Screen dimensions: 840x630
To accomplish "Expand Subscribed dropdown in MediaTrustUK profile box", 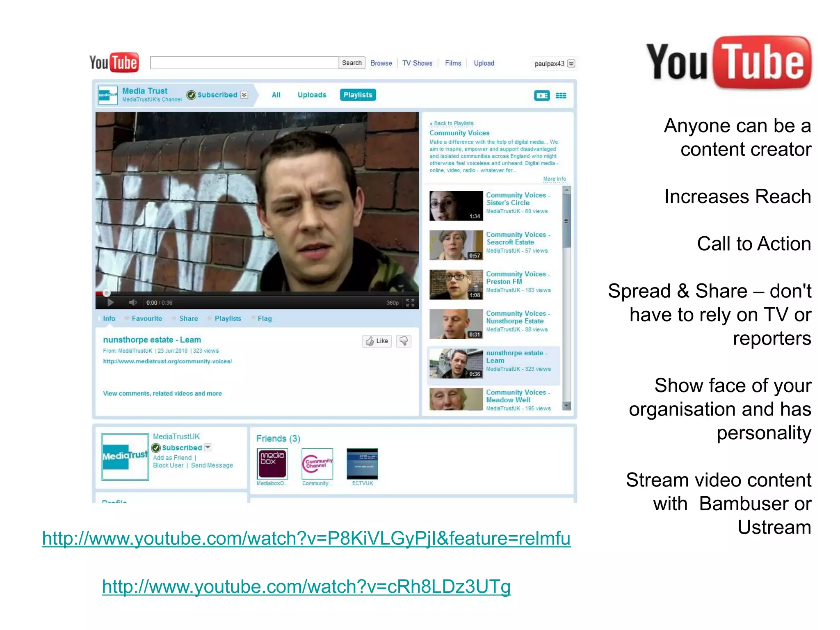I will (x=208, y=447).
